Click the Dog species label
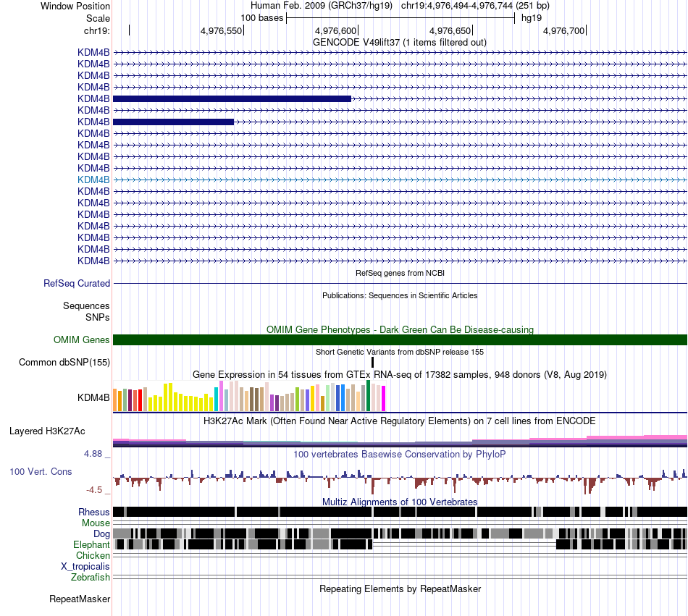Screen dimensions: 688x616 coord(101,533)
